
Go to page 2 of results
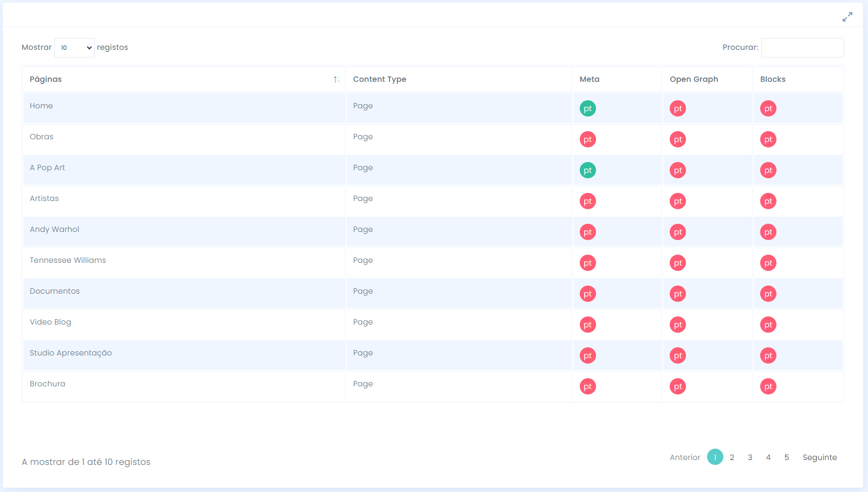coord(732,457)
